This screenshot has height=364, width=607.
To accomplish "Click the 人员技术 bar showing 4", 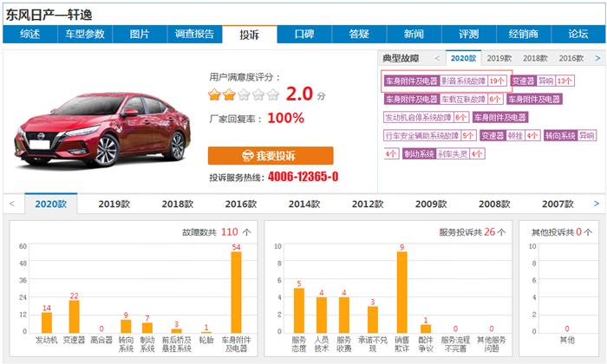I will click(x=322, y=315).
